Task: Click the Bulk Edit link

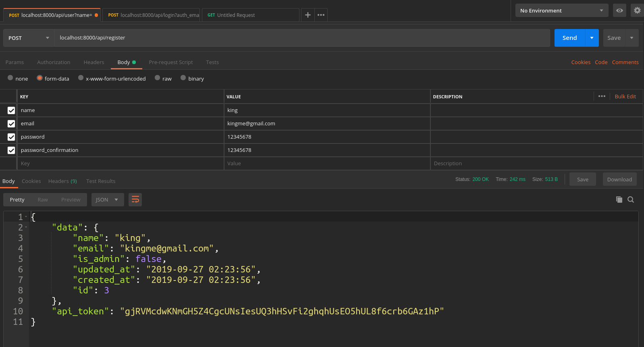Action: (x=625, y=96)
